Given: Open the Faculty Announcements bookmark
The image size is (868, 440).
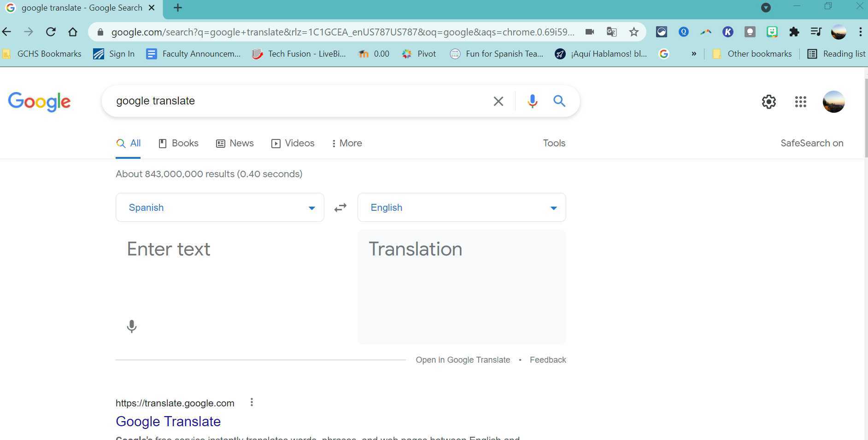Looking at the screenshot, I should [x=194, y=54].
